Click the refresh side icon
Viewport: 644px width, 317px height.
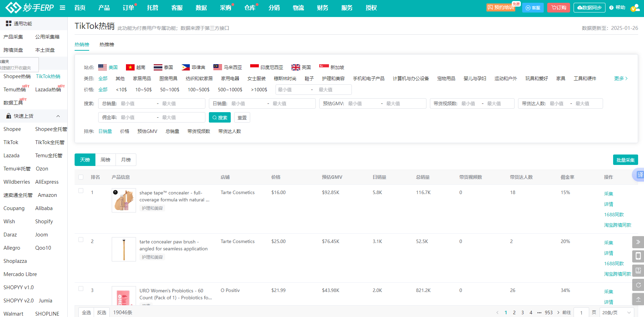(638, 285)
